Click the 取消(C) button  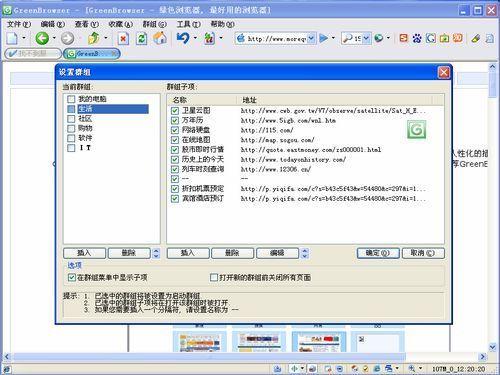tap(423, 253)
